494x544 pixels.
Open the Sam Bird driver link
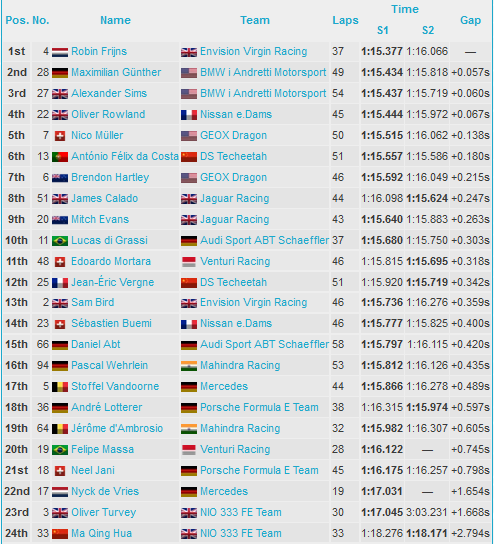pos(92,302)
